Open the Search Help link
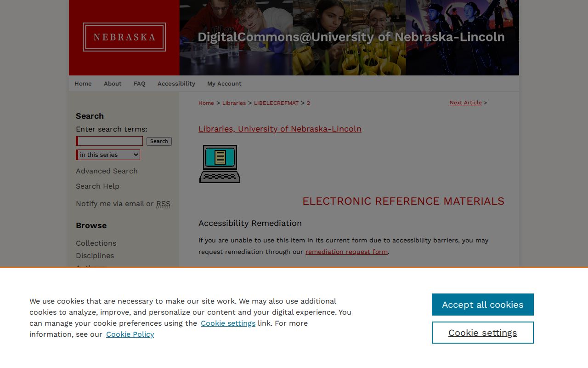Viewport: 588px width, 368px height. pyautogui.click(x=97, y=186)
